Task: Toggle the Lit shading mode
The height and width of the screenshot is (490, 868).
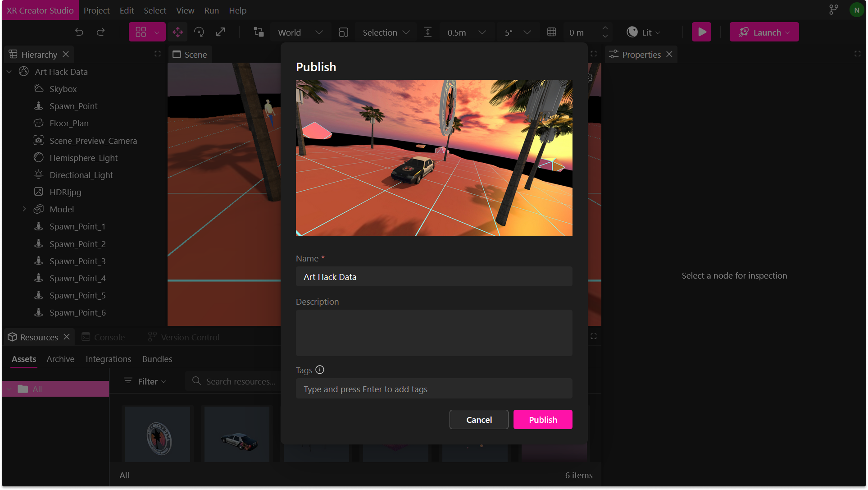Action: click(x=643, y=32)
